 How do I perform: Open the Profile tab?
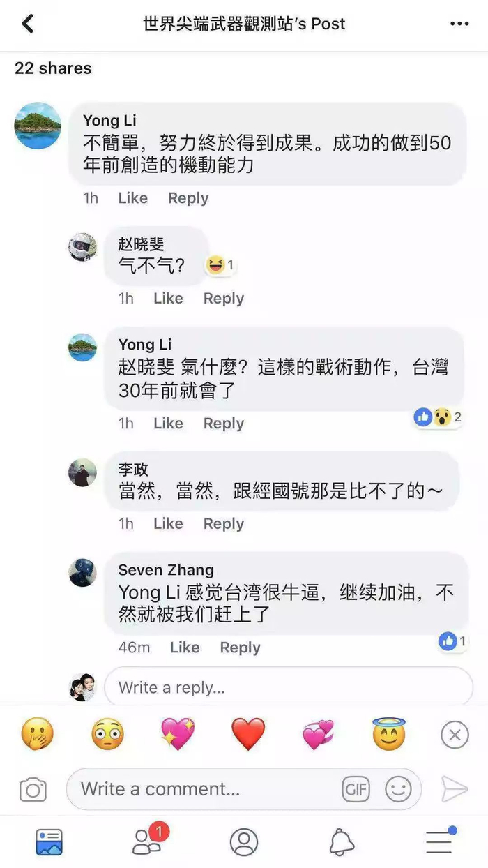244,842
